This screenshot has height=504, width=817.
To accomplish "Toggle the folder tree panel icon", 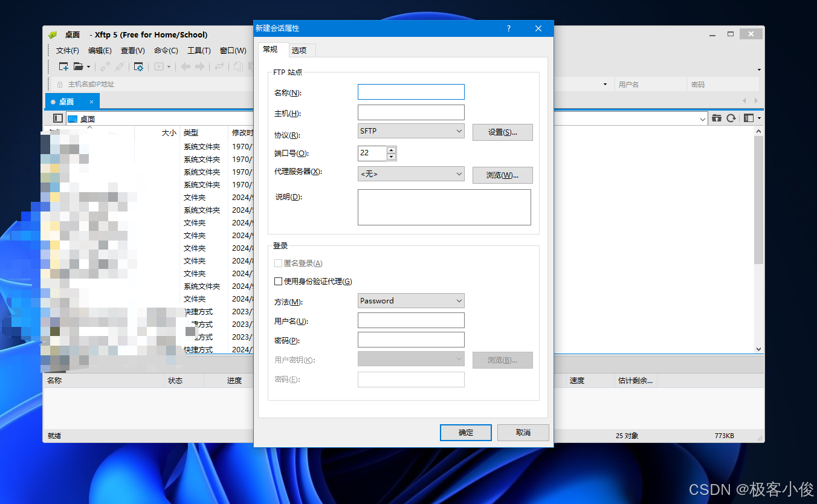I will coord(58,118).
